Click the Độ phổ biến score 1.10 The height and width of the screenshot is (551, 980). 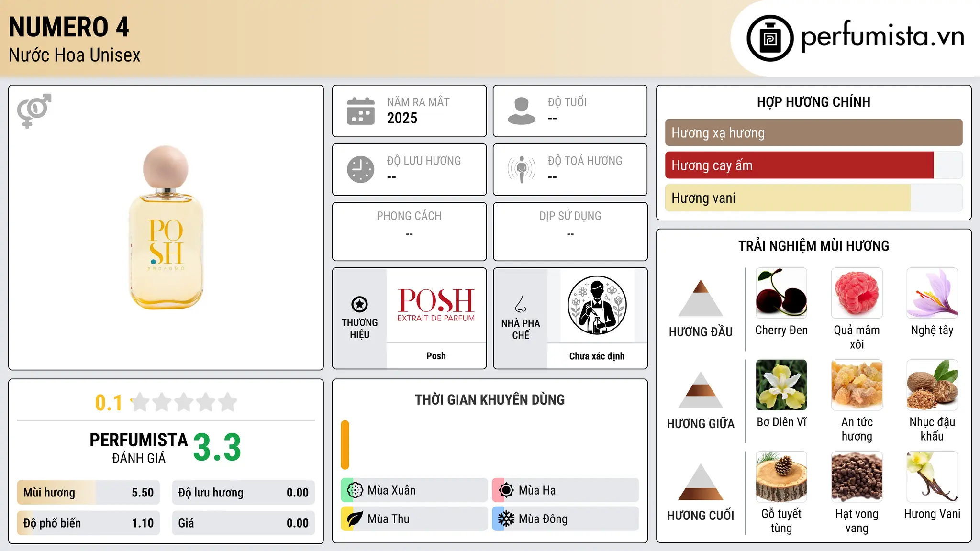pos(143,523)
